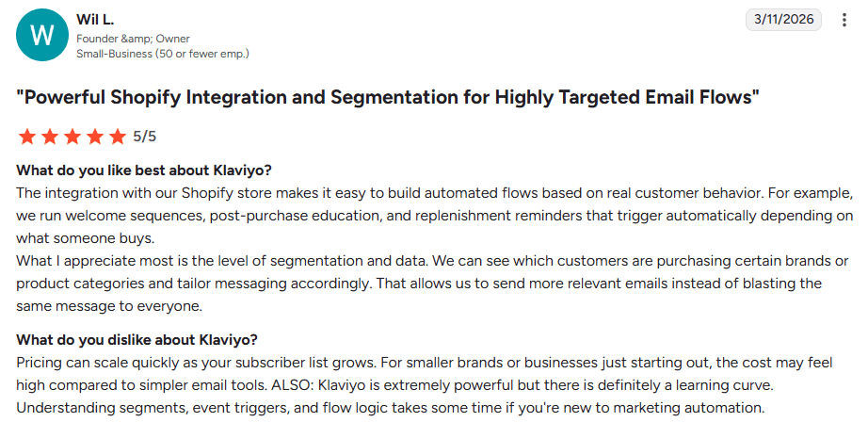The height and width of the screenshot is (422, 868).
Task: Open the Powerful Shopify Integration review title
Action: tap(388, 98)
